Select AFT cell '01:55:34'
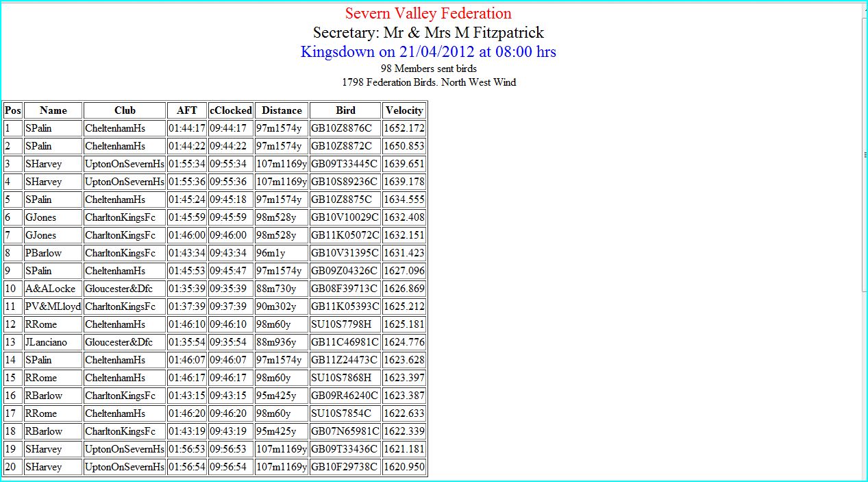 [187, 164]
